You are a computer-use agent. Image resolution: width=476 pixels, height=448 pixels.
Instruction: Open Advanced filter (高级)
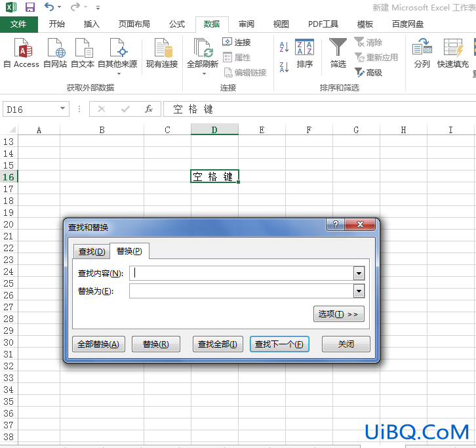(368, 73)
